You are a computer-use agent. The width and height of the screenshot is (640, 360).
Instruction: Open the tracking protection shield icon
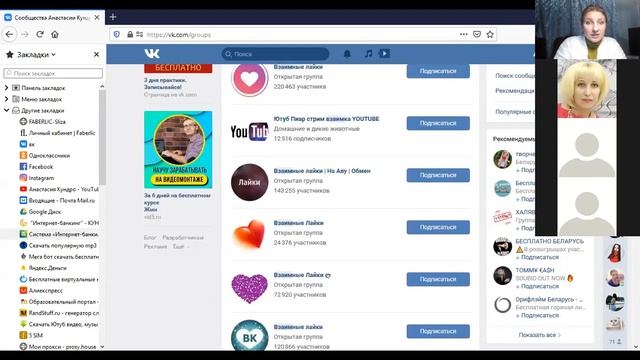tap(117, 35)
